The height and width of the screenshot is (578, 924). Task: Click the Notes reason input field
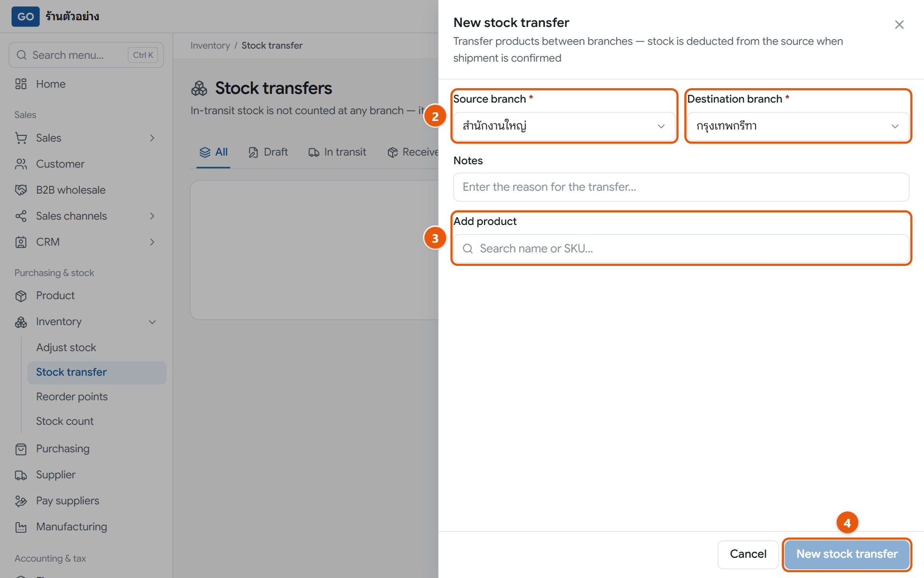click(681, 187)
